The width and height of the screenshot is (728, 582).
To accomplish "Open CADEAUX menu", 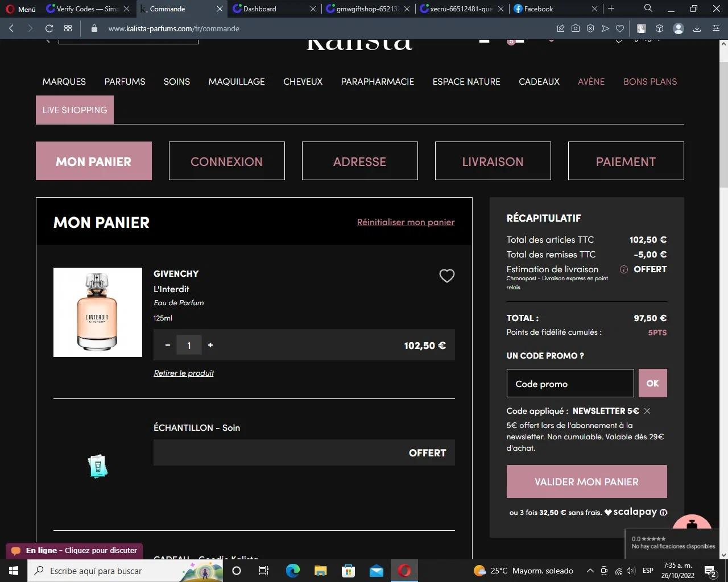I will coord(539,81).
